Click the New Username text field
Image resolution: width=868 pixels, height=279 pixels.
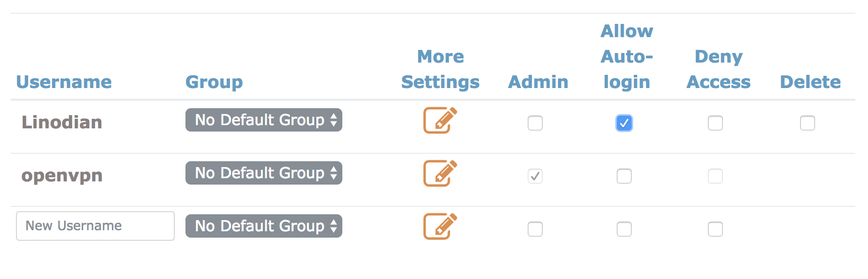tap(95, 226)
